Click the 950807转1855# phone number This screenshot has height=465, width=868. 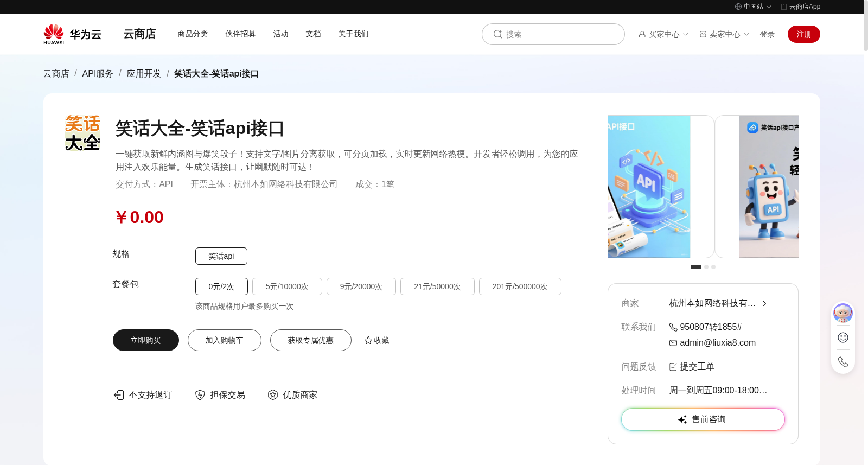tap(711, 327)
